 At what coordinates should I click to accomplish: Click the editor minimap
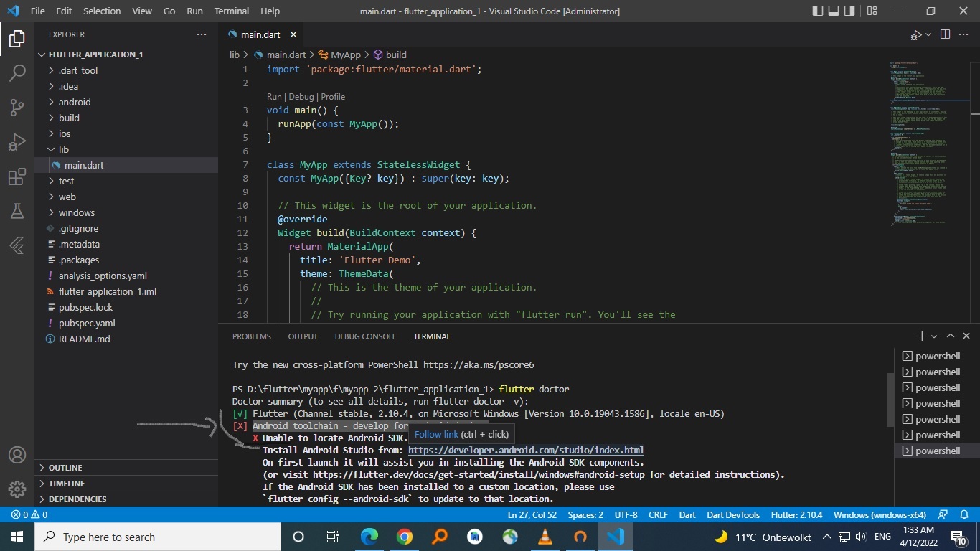pos(925,143)
